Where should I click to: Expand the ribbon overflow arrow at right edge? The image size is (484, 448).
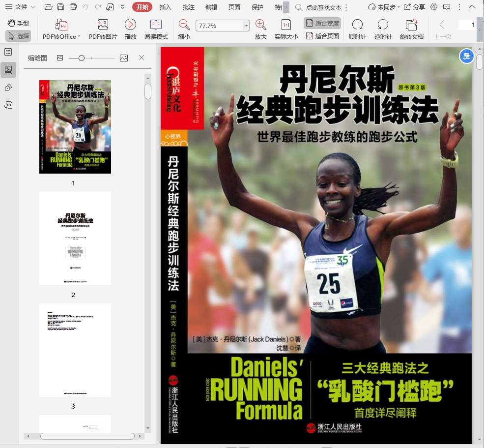pyautogui.click(x=480, y=30)
